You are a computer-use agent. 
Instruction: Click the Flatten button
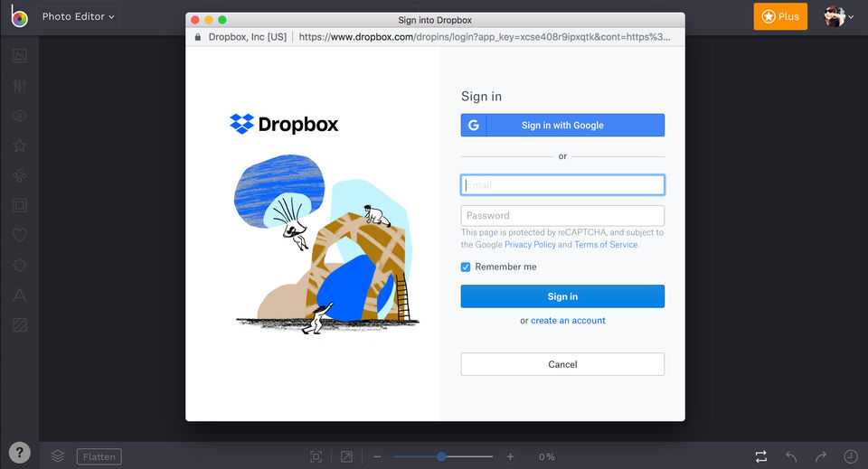99,457
